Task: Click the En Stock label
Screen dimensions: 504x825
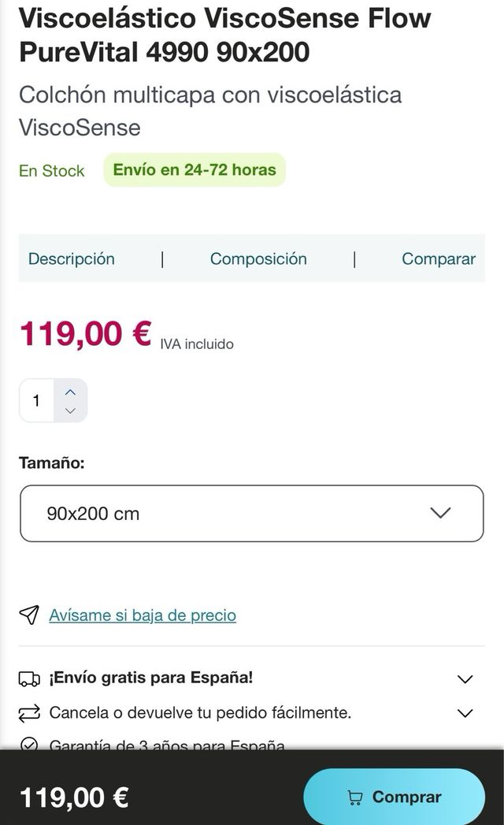Action: (50, 170)
